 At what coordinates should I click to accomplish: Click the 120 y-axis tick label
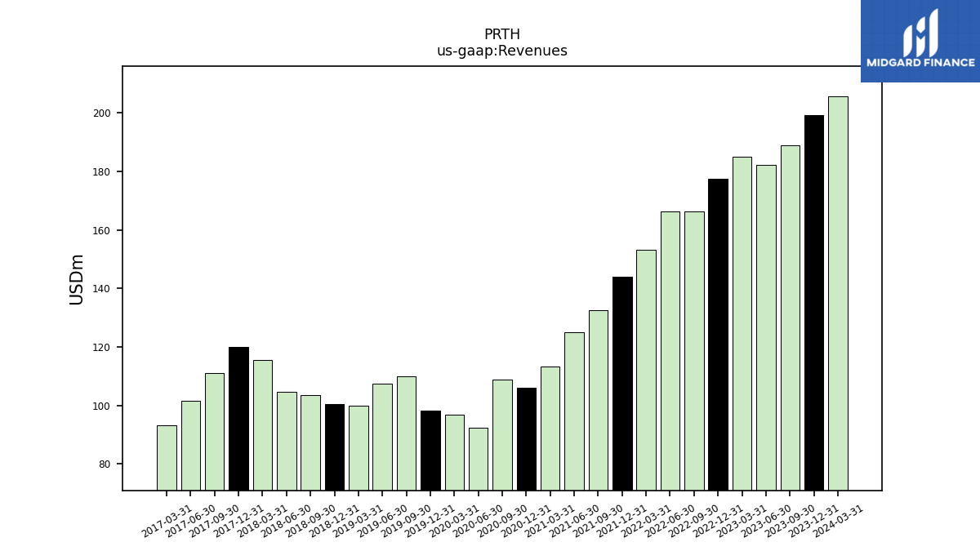tap(101, 348)
